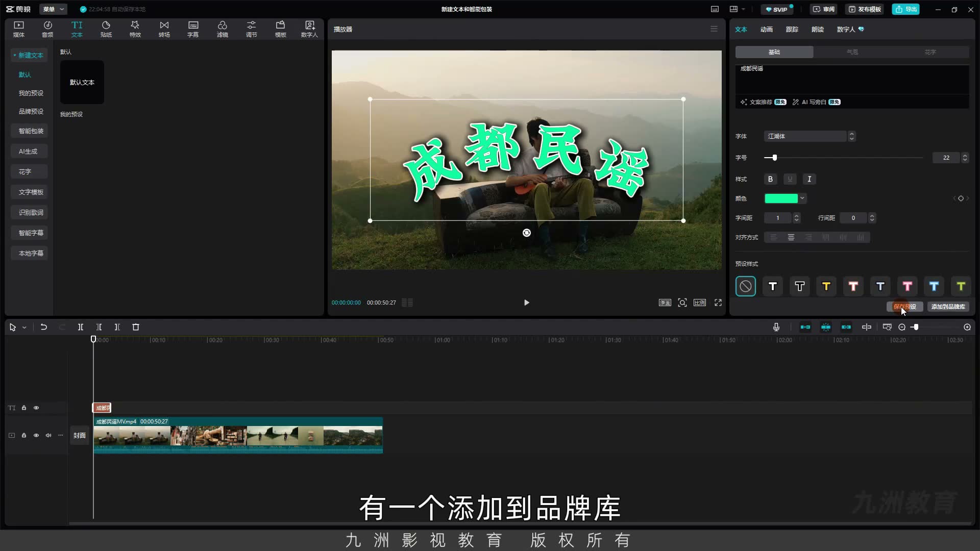980x551 pixels.
Task: Toggle clip linkage in timeline toolbar
Action: tap(846, 327)
